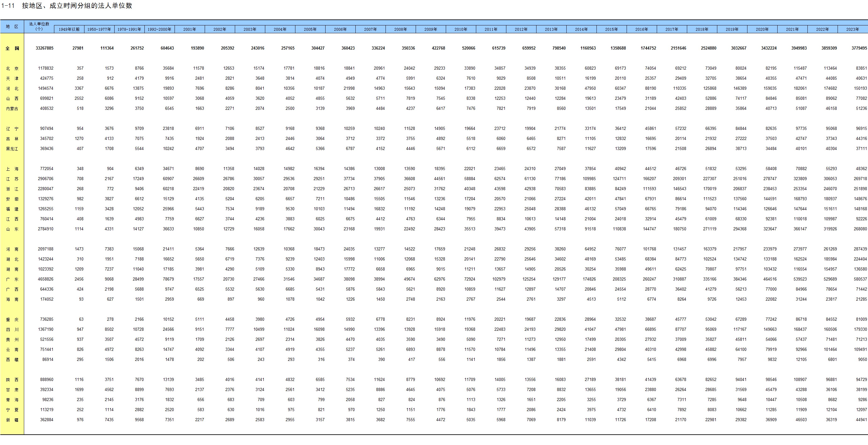Click the 上海 row label
868x445 pixels.
12,169
